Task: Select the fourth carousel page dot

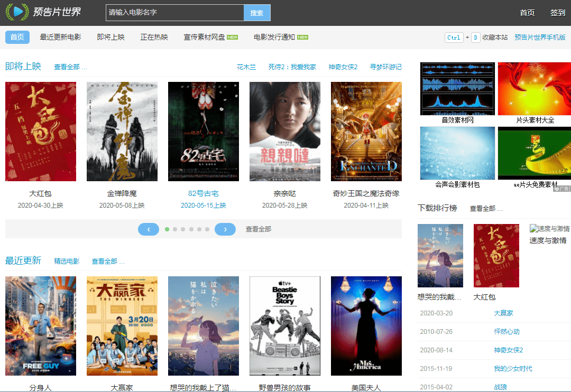Action: (191, 229)
